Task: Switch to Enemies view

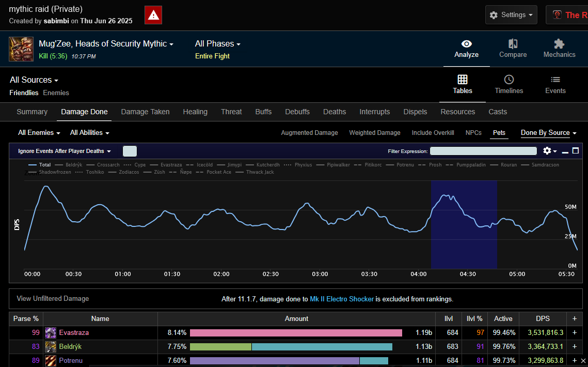Action: pos(56,93)
